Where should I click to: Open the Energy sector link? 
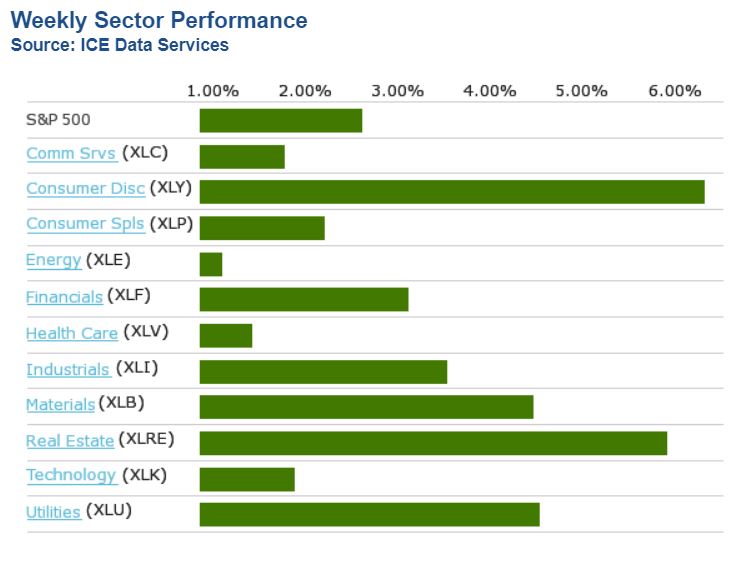click(53, 260)
